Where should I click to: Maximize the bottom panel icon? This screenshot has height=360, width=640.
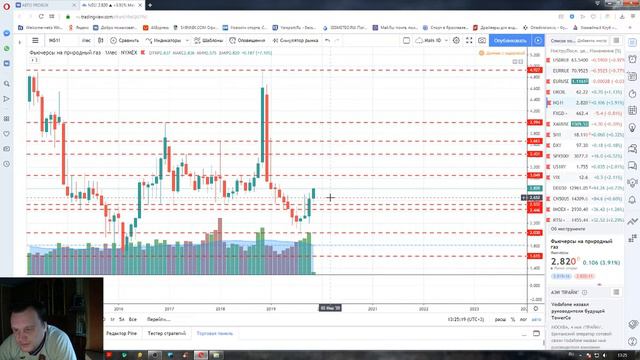(x=536, y=333)
